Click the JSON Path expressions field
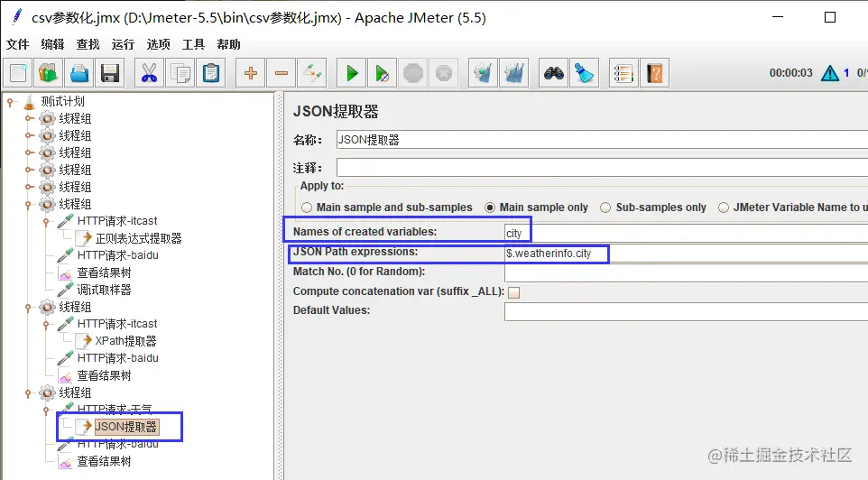The image size is (868, 480). coord(686,253)
